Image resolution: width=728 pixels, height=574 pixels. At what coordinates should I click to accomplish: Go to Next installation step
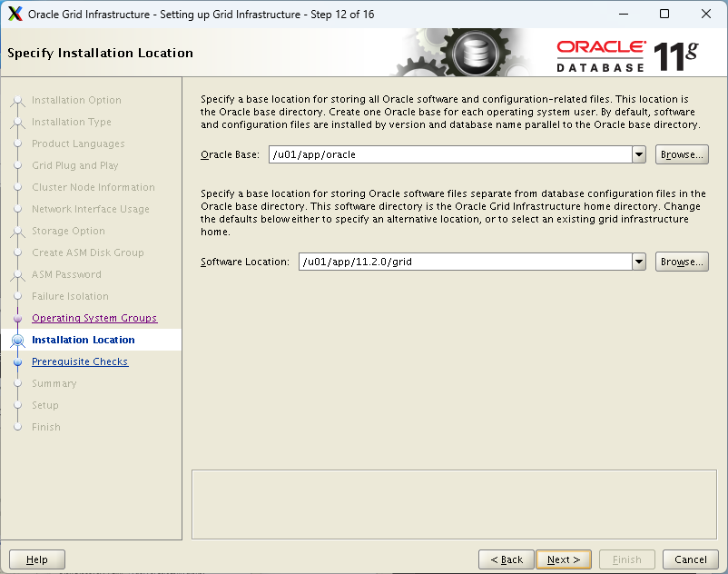point(564,559)
